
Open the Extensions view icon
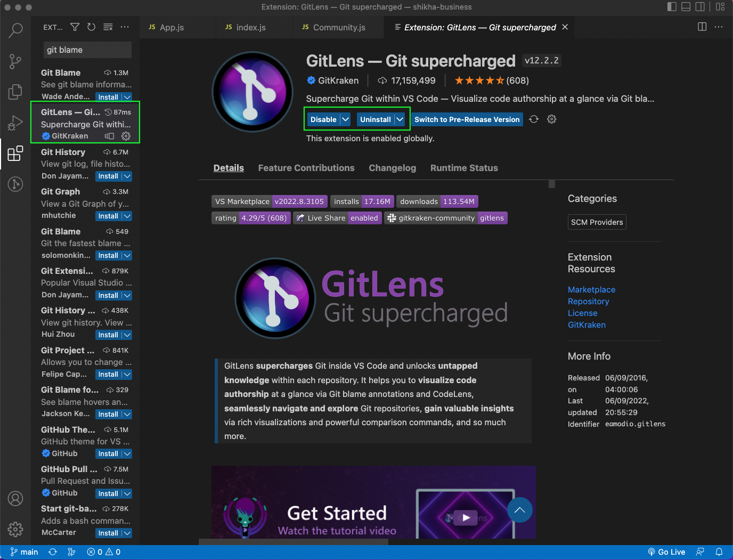pos(15,153)
